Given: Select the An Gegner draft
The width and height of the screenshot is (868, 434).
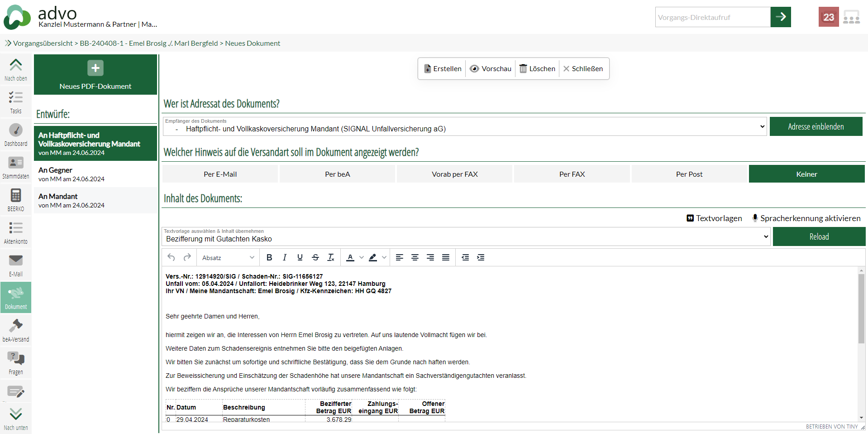Looking at the screenshot, I should [x=95, y=174].
